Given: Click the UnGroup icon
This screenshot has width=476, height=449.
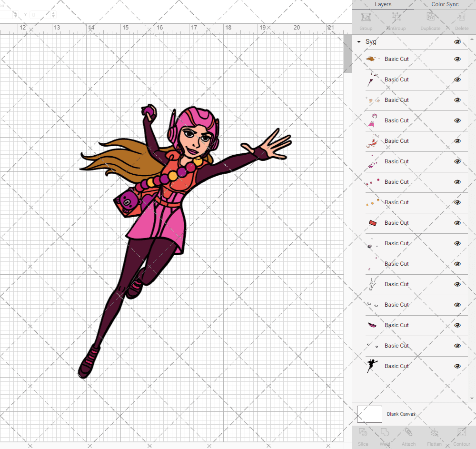Looking at the screenshot, I should pos(396,17).
